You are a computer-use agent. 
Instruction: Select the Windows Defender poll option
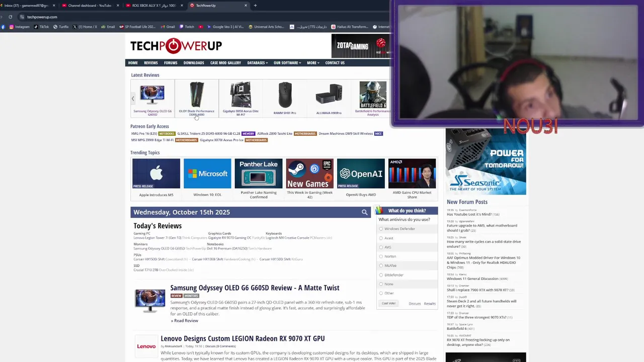click(381, 229)
